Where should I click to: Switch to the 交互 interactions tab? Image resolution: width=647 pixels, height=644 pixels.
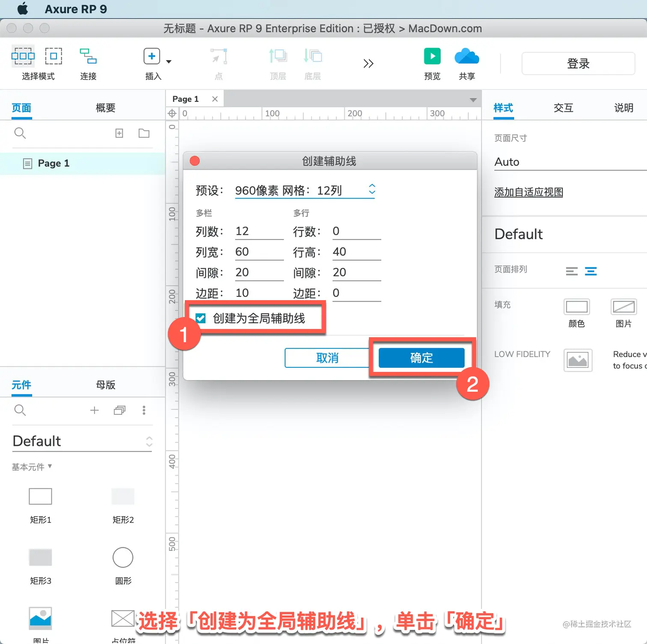click(564, 108)
